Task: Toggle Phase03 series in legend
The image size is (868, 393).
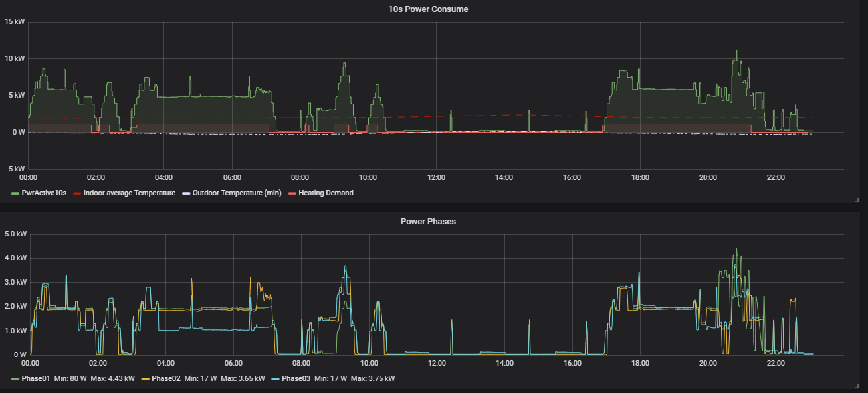Action: click(x=296, y=378)
